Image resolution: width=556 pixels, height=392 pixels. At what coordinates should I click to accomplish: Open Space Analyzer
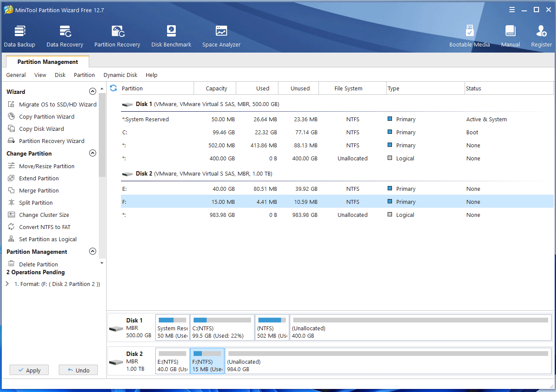(x=221, y=37)
